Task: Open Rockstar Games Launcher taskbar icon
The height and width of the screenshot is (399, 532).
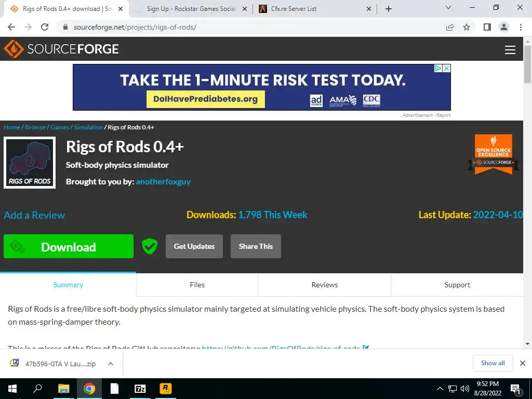Action: pyautogui.click(x=166, y=389)
